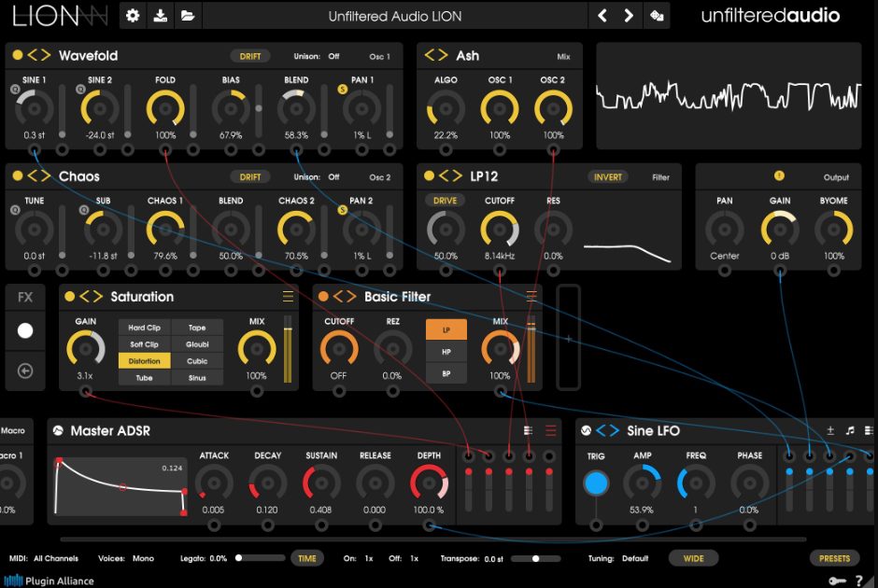Click the yellow warning icon in Output panel
This screenshot has width=878, height=588.
coord(779,175)
